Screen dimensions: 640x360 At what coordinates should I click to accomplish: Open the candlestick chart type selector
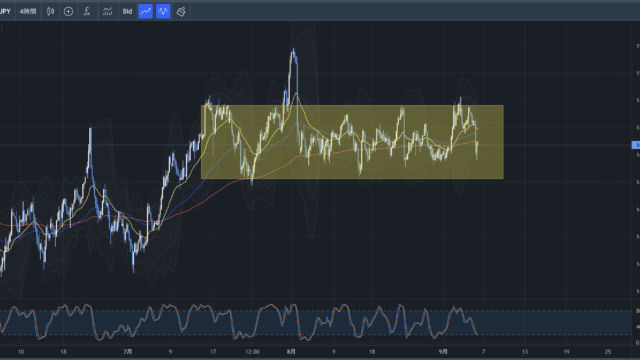50,11
